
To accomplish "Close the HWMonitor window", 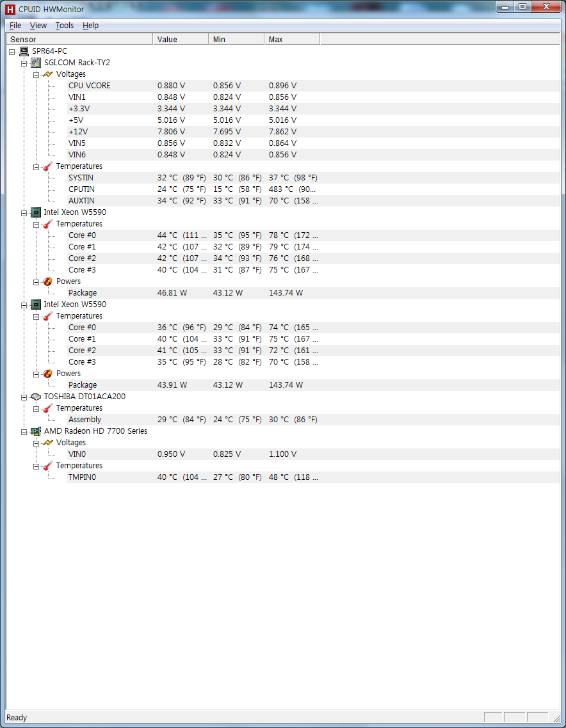I will pyautogui.click(x=547, y=7).
